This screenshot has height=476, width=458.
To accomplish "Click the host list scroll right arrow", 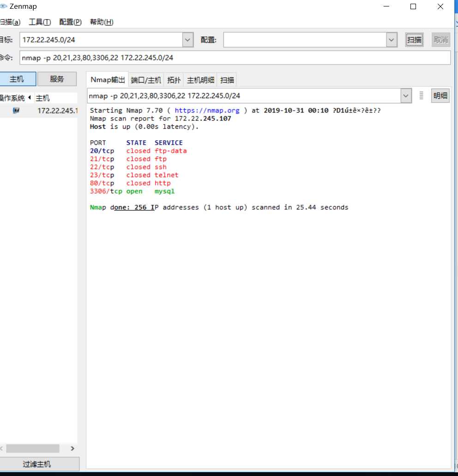I will pos(72,448).
